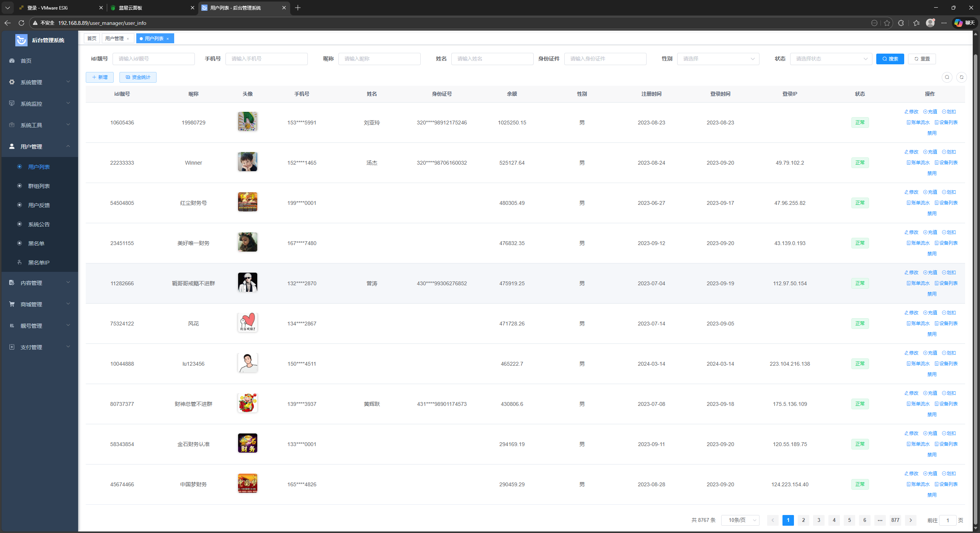Click the 首页 dashboard icon in sidebar
The width and height of the screenshot is (980, 533).
pos(12,60)
